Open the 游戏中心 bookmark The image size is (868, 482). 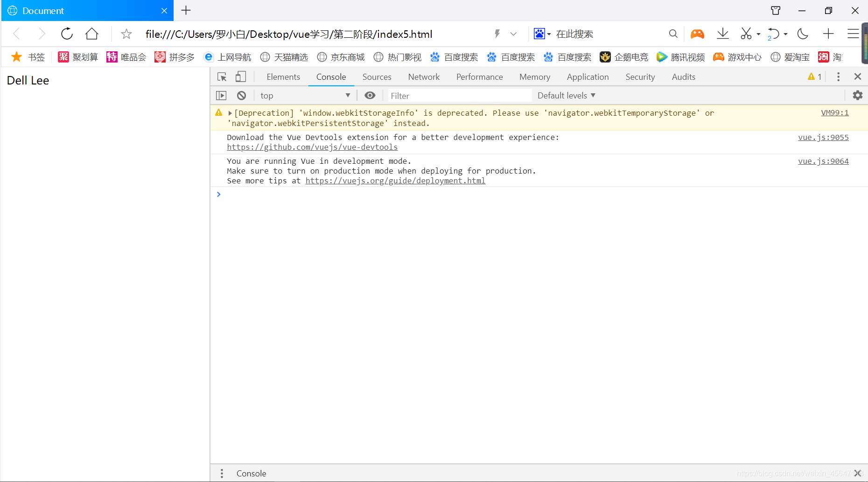point(737,57)
